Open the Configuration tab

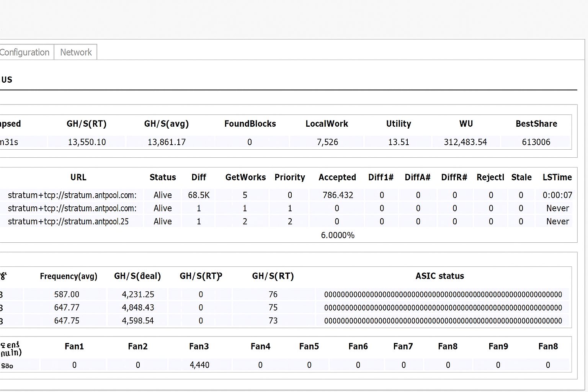tap(24, 52)
